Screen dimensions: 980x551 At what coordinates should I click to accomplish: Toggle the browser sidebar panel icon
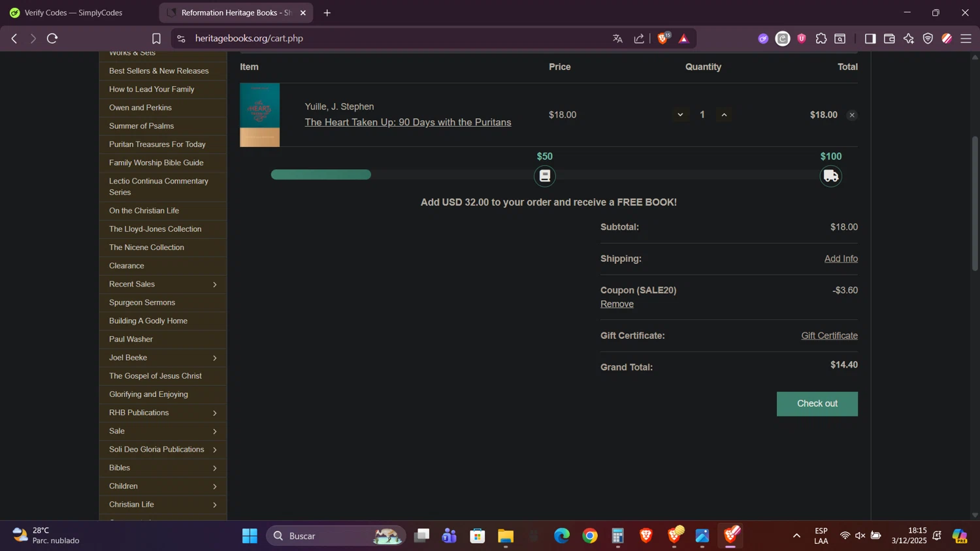pos(870,39)
